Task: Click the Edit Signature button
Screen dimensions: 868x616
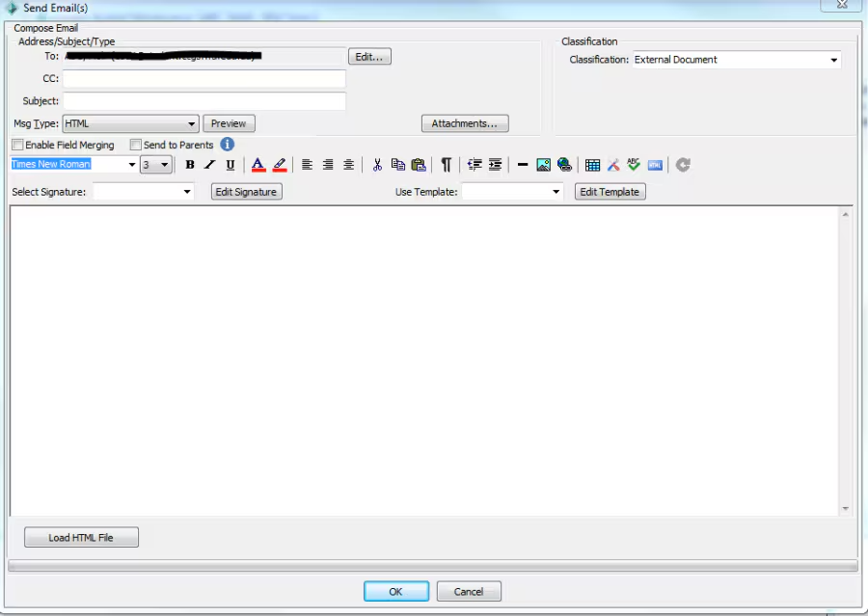Action: (246, 192)
